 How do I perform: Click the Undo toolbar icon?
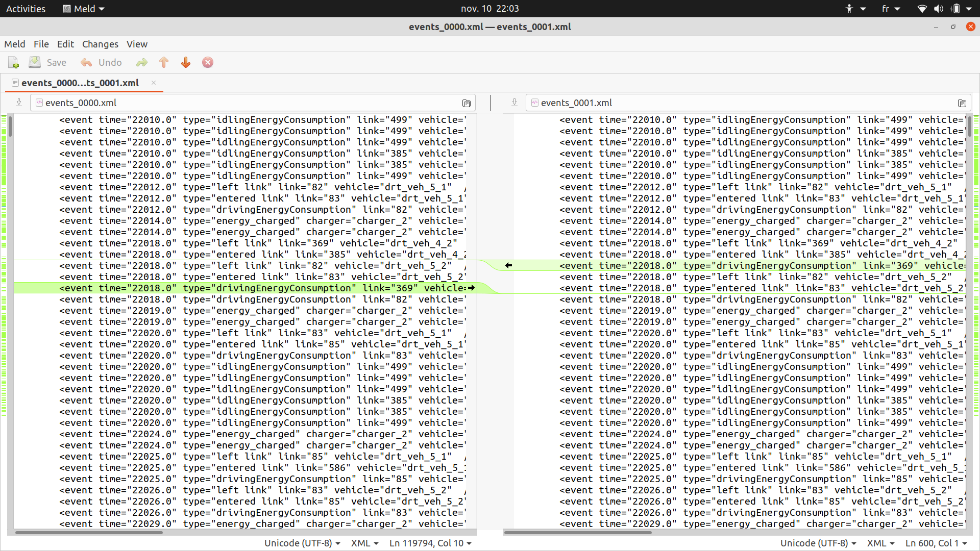pyautogui.click(x=86, y=62)
